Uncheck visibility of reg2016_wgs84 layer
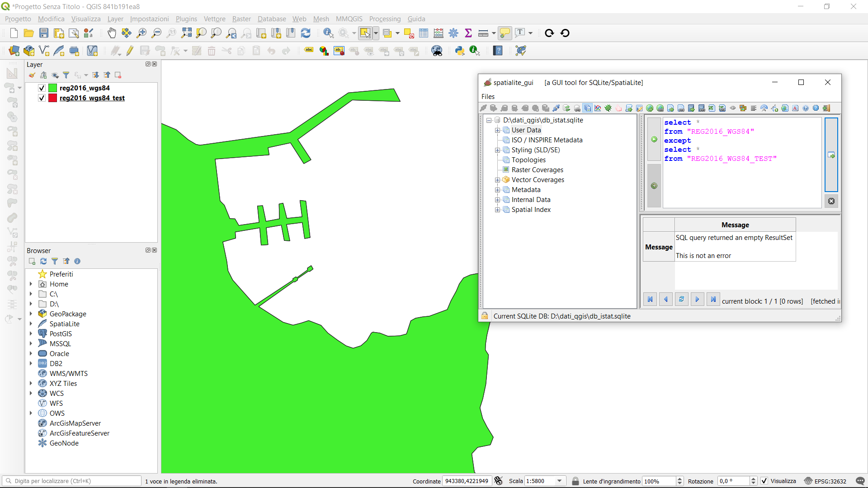 click(42, 88)
